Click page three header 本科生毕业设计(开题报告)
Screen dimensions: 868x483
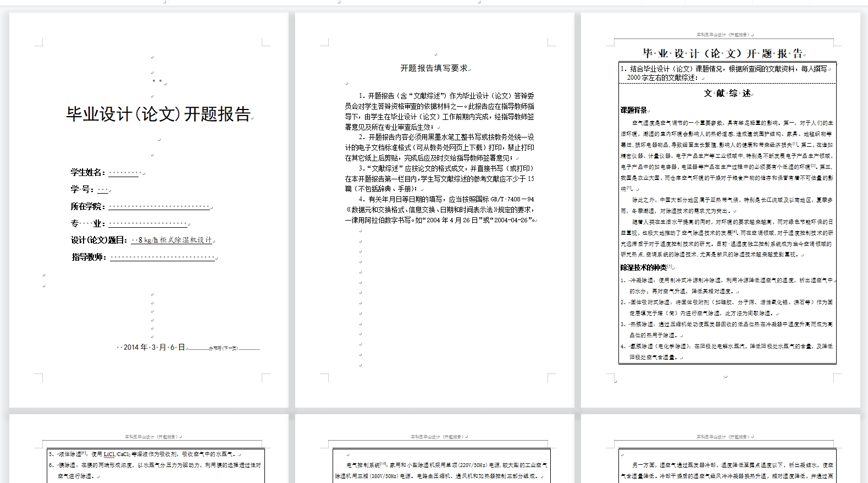tap(723, 35)
